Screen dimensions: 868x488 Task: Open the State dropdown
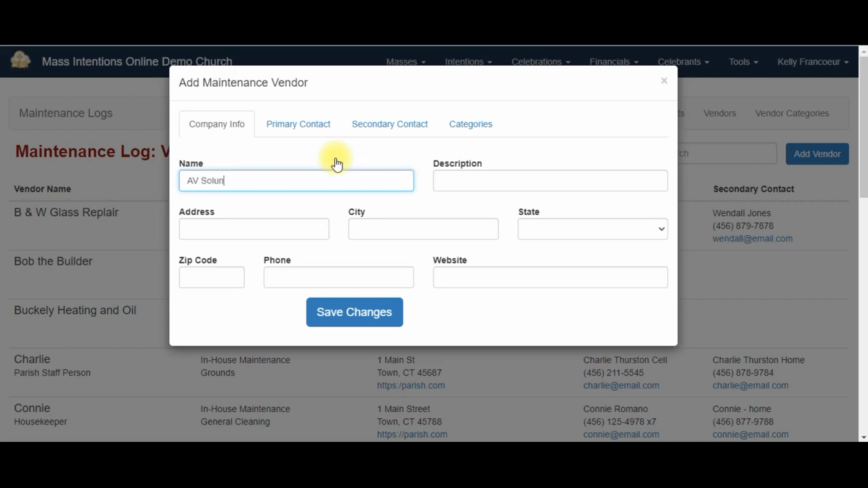click(593, 228)
